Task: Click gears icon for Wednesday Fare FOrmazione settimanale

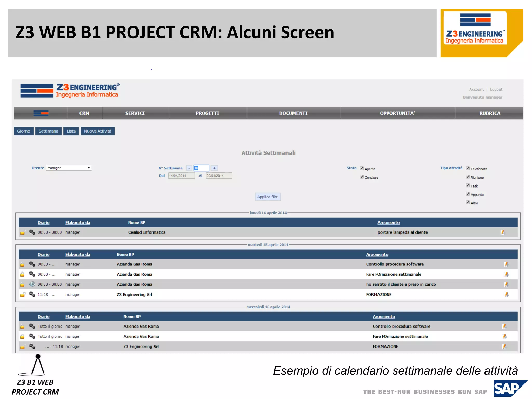Action: coord(32,336)
